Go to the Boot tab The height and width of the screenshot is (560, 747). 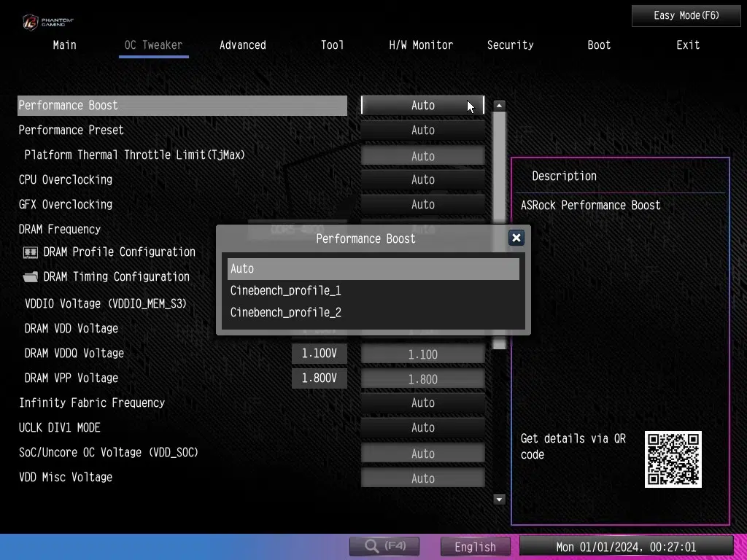coord(599,45)
